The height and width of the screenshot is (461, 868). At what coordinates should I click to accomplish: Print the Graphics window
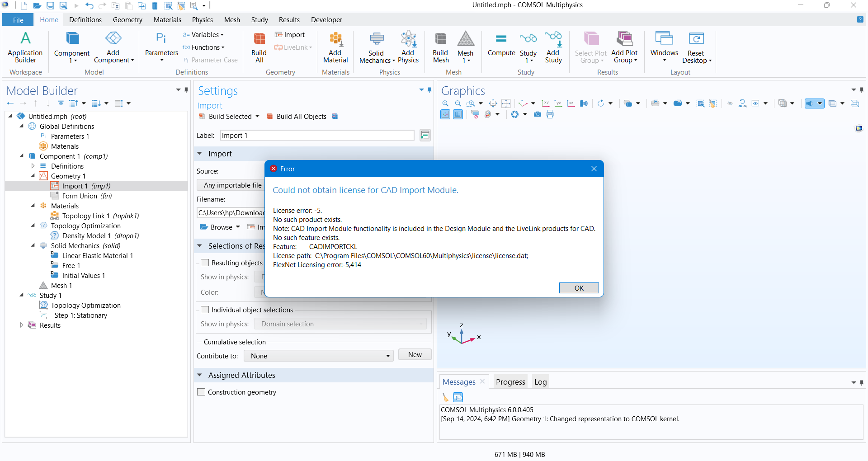tap(550, 114)
